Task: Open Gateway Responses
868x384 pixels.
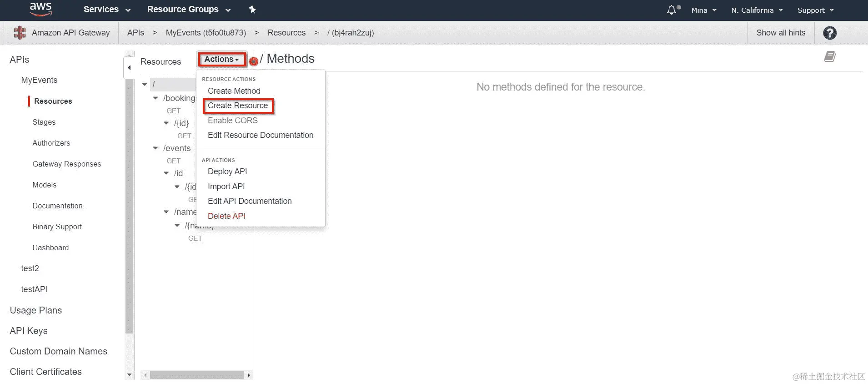Action: 67,164
